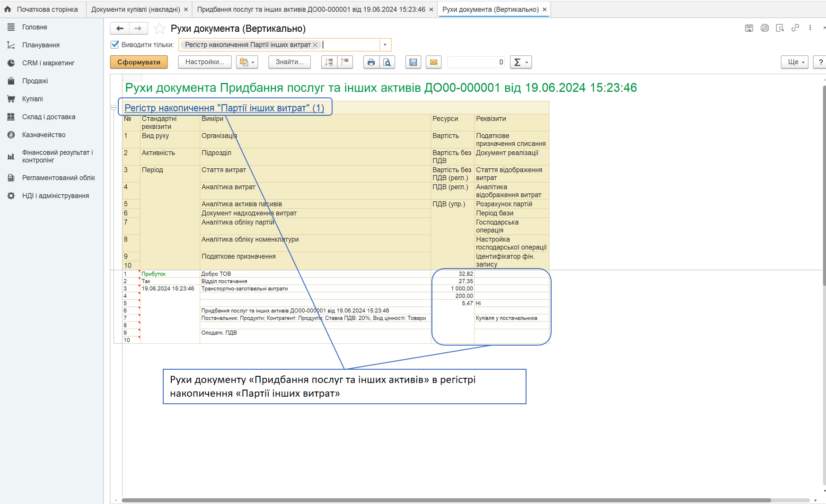Open the НДІ і адміністрування section
Image resolution: width=826 pixels, height=504 pixels.
[52, 196]
